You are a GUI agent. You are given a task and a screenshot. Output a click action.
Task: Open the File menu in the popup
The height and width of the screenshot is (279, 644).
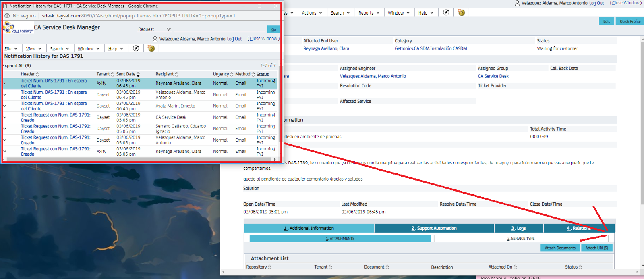(x=11, y=49)
